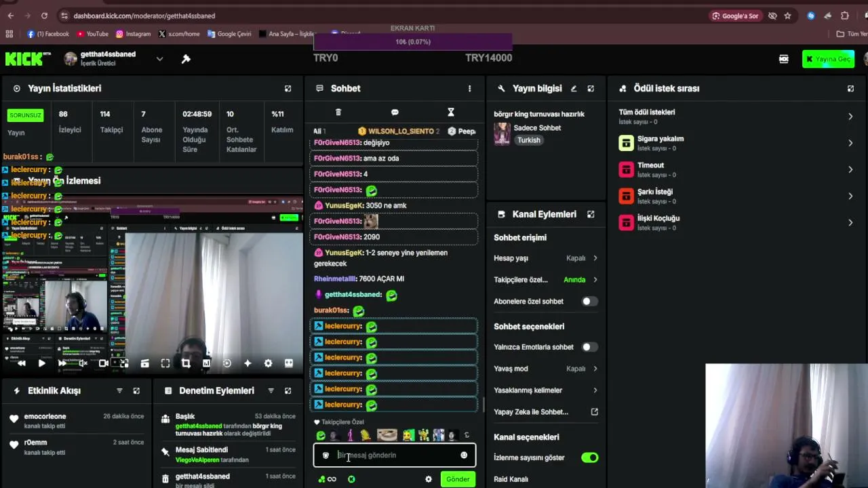
Task: Expand the Ödül istek sırası panel
Action: pyautogui.click(x=850, y=88)
